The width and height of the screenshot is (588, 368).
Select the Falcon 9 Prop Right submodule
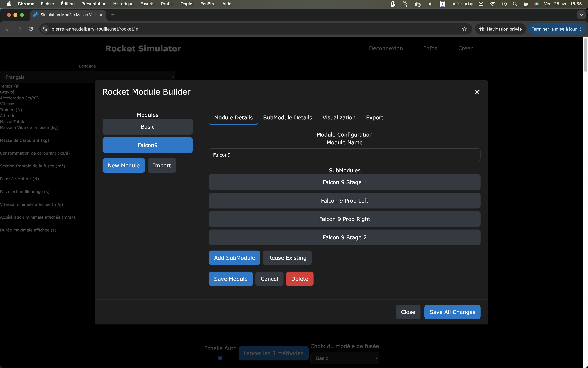345,219
